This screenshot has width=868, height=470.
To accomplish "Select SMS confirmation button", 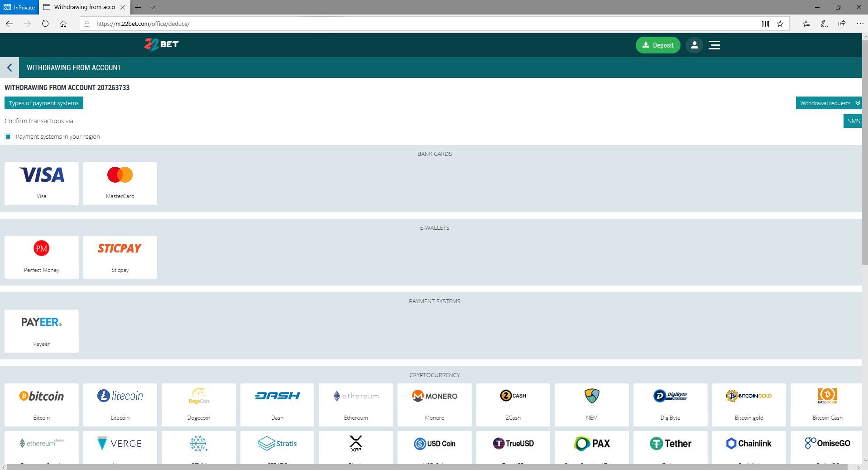I will point(853,121).
